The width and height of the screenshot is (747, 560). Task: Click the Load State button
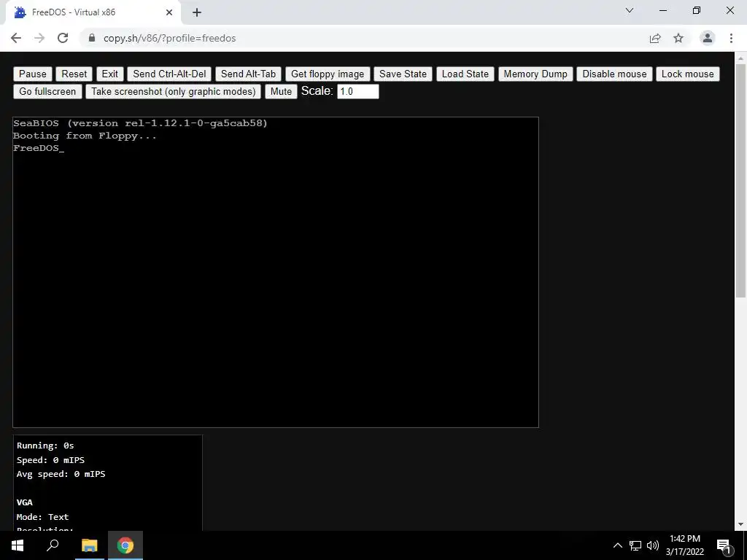pyautogui.click(x=465, y=74)
